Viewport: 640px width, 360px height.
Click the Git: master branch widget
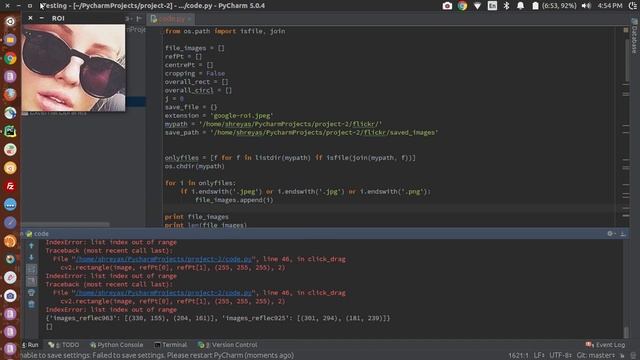click(596, 356)
